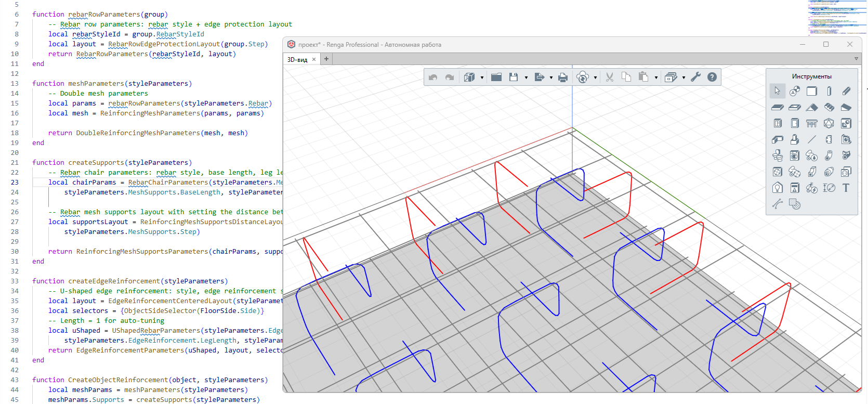Image resolution: width=868 pixels, height=404 pixels.
Task: Select the Wall tool in Инструменты panel
Action: [x=812, y=92]
